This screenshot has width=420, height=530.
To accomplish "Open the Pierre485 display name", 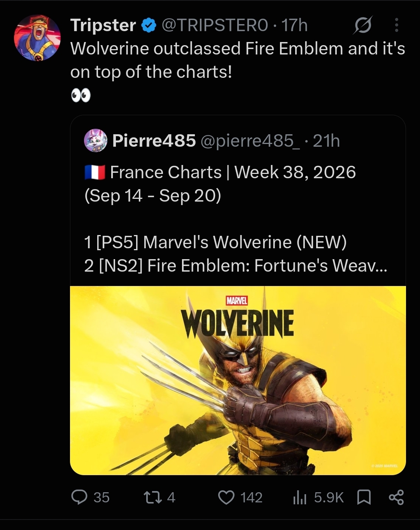I will pyautogui.click(x=154, y=140).
